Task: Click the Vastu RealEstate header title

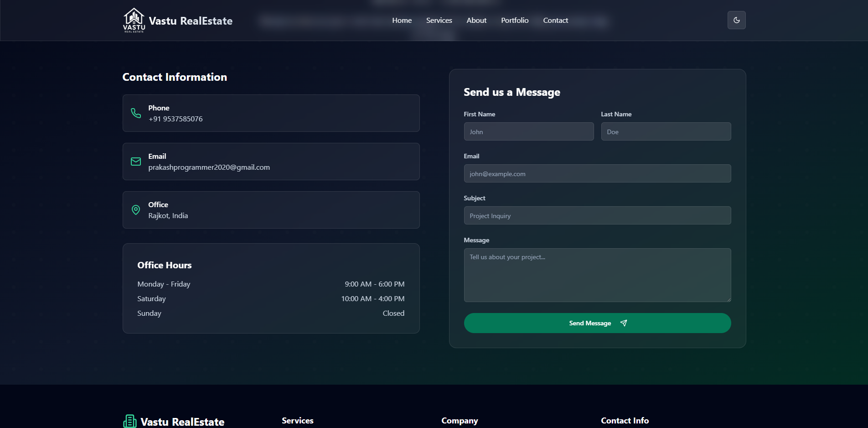Action: (x=191, y=21)
